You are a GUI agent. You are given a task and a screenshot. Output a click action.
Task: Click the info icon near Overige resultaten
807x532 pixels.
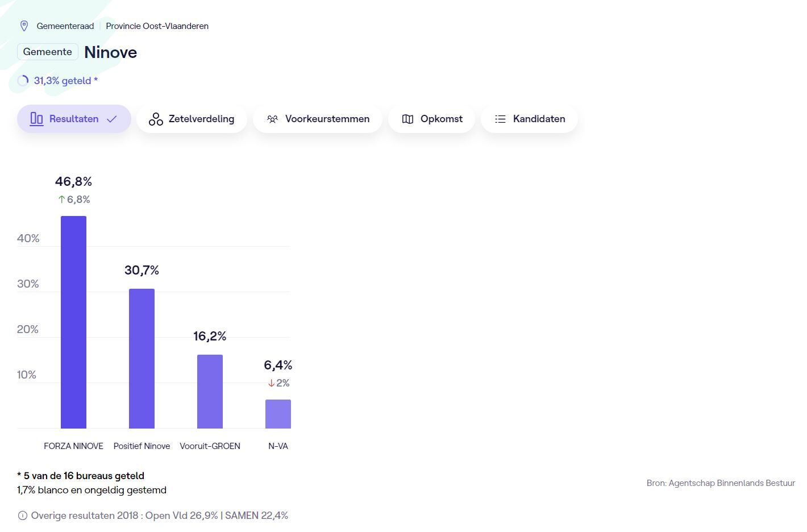(23, 516)
